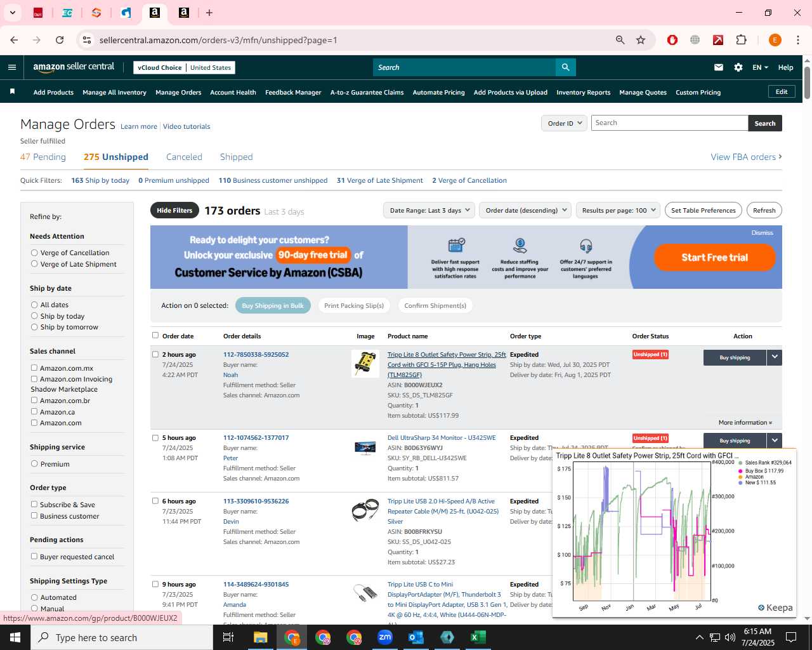Open the settings gear in Seller Central
Image resolution: width=812 pixels, height=650 pixels.
coord(738,67)
